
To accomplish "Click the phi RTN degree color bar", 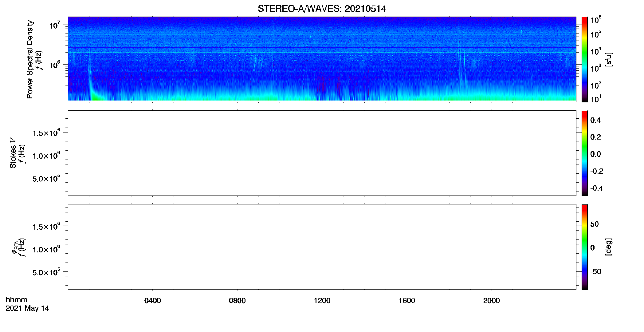I will pyautogui.click(x=584, y=247).
